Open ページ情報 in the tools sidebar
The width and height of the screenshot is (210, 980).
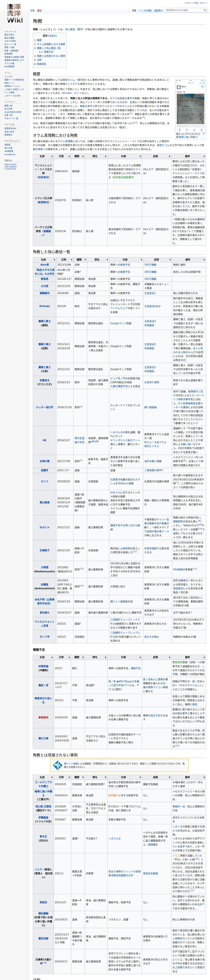[x=9, y=92]
